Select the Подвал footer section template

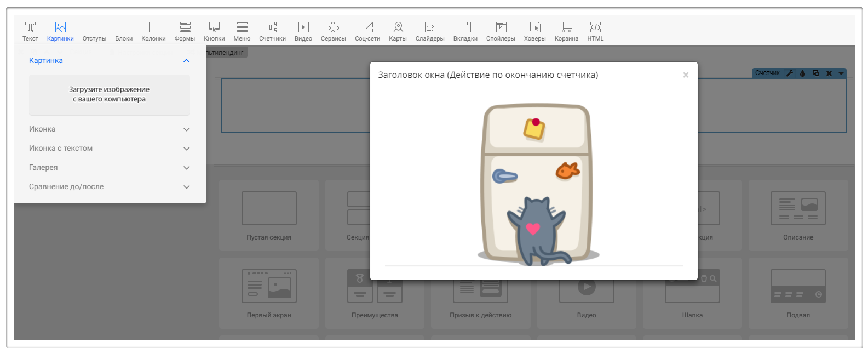pos(798,293)
